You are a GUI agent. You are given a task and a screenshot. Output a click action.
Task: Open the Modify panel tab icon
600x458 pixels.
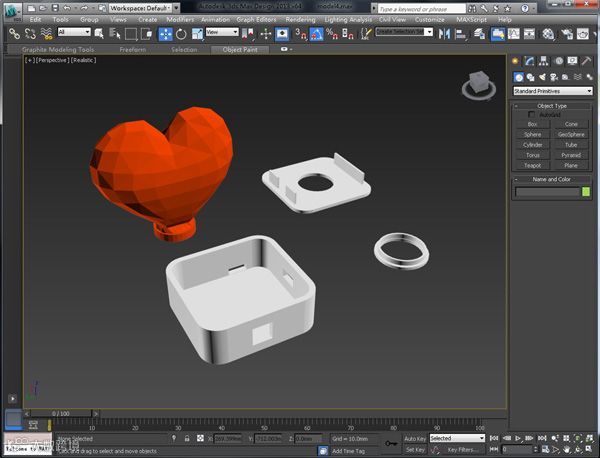tap(529, 62)
